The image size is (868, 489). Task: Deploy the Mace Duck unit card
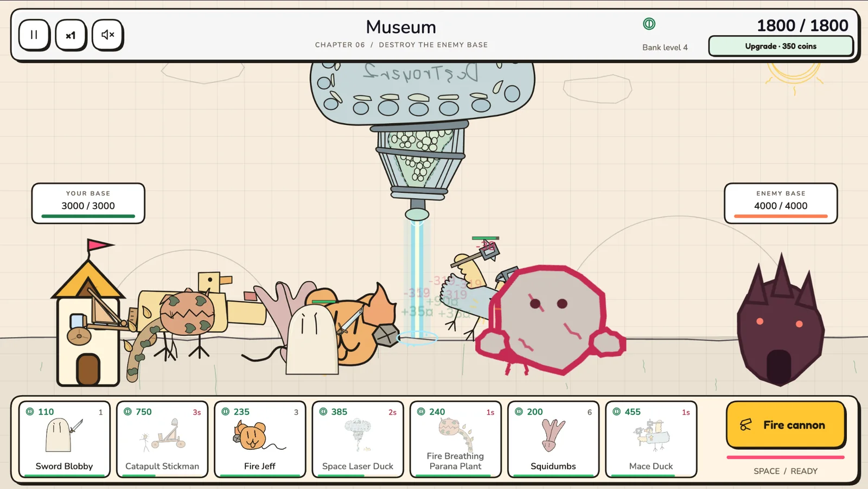[x=651, y=439]
